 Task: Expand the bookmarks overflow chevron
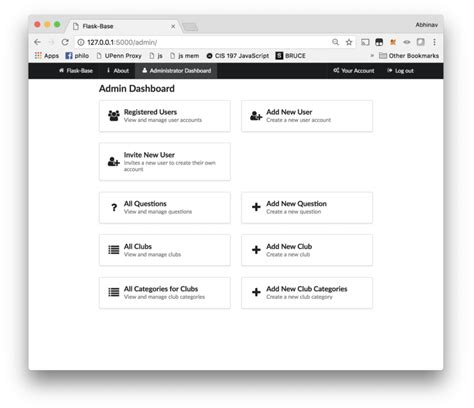point(372,56)
